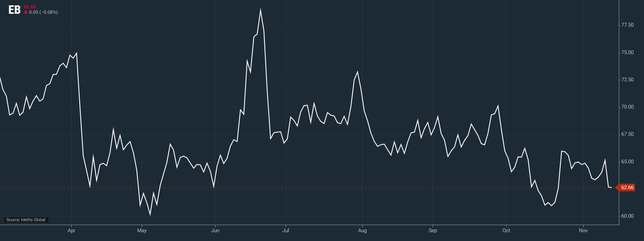
Task: Select the May label on time axis
Action: (x=142, y=231)
